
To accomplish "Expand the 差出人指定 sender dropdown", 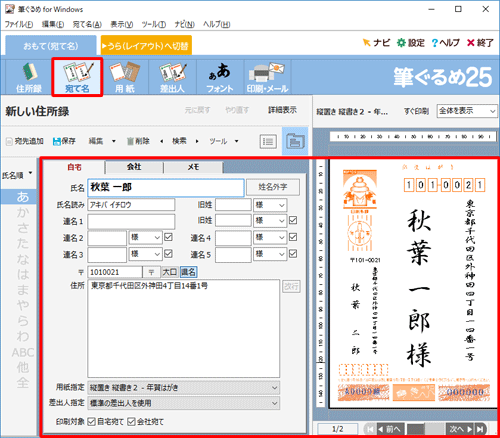I will point(184,403).
